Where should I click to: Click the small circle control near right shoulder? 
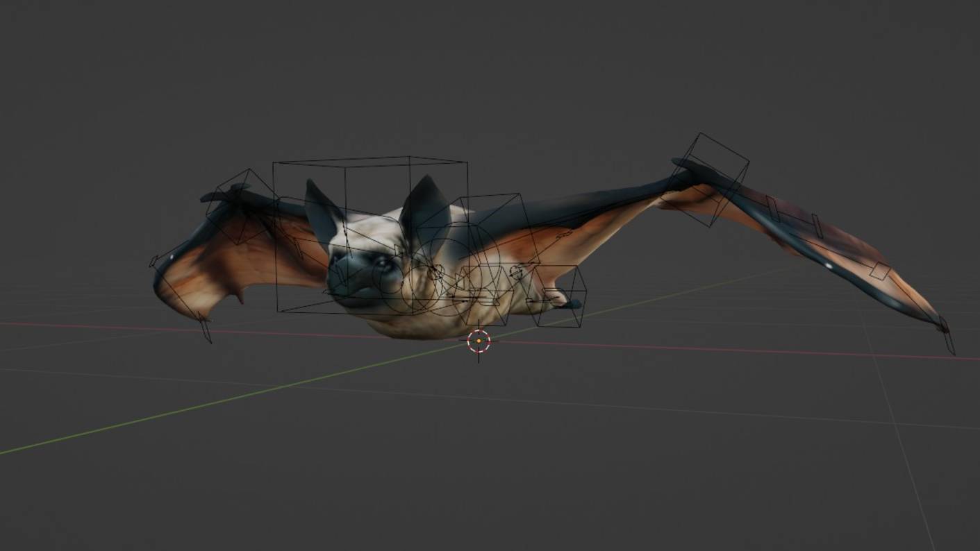(x=516, y=272)
